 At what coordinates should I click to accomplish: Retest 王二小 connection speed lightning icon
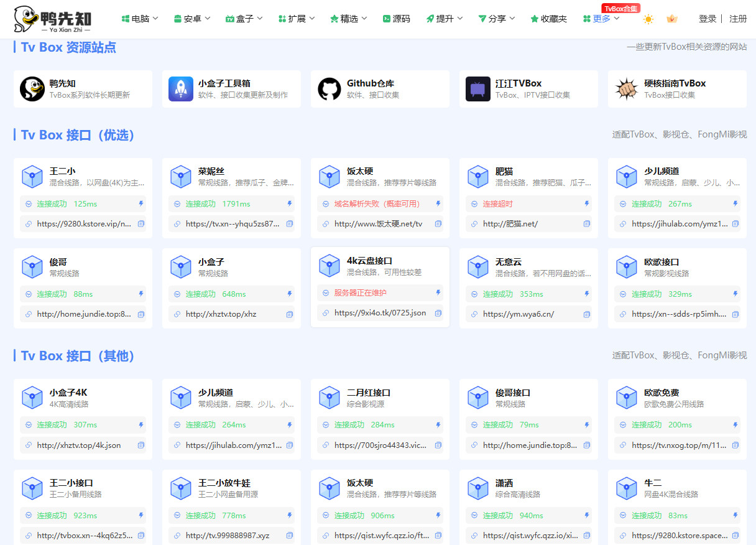[x=141, y=203]
